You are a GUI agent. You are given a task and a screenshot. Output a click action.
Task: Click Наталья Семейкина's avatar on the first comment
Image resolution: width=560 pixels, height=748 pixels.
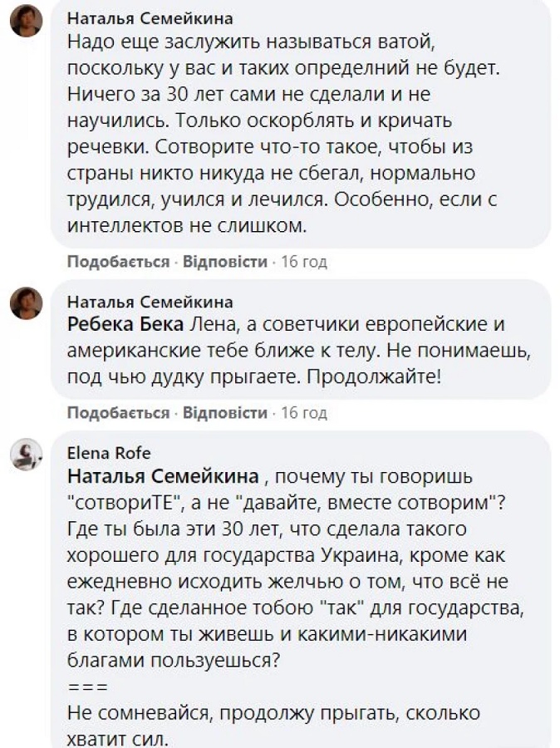[26, 21]
